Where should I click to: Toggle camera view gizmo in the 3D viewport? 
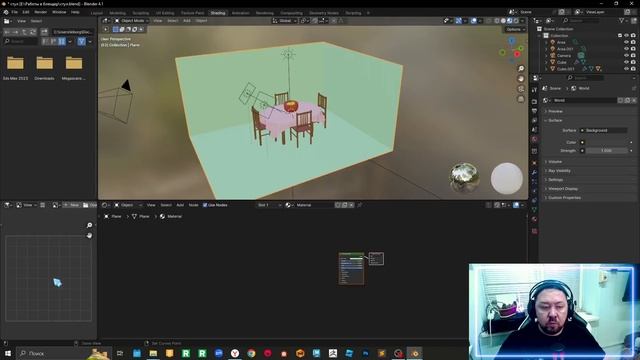tap(521, 89)
